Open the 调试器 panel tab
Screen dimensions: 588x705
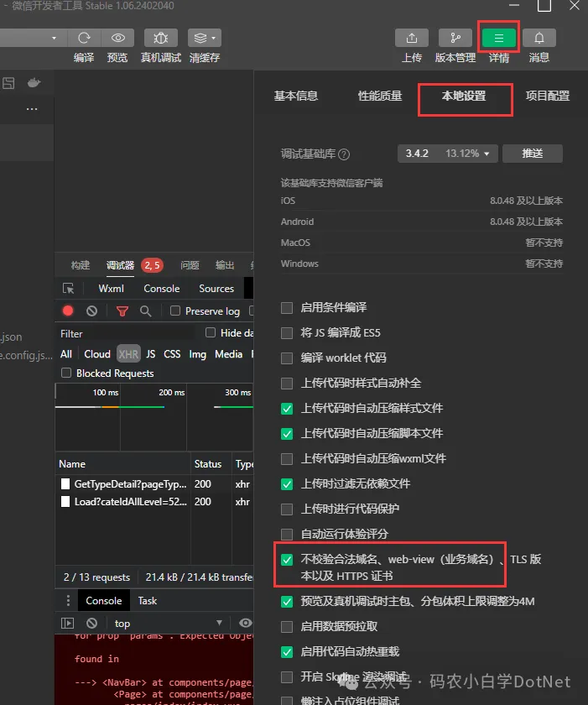tap(120, 265)
